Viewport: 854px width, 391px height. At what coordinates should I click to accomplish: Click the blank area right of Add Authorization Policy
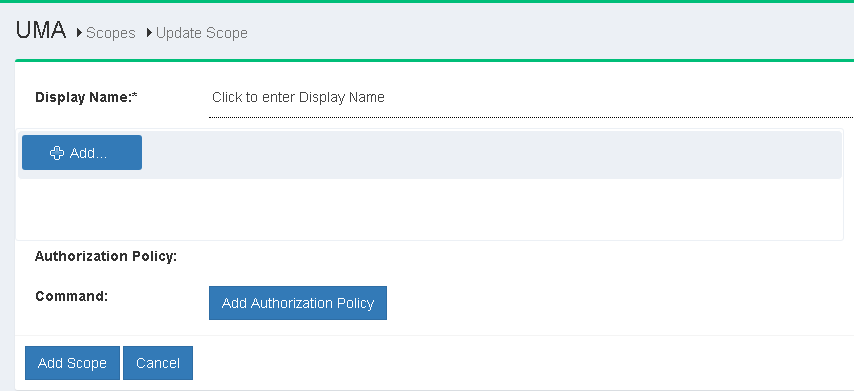(620, 303)
